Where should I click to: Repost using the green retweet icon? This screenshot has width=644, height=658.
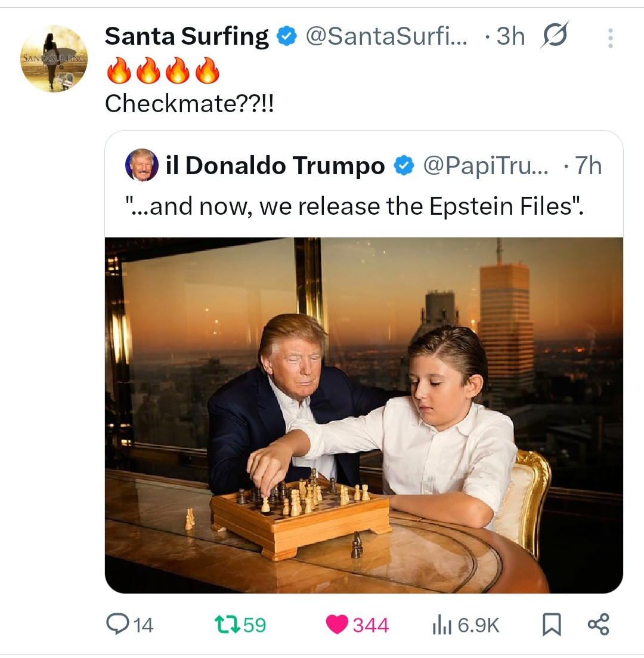pyautogui.click(x=227, y=624)
